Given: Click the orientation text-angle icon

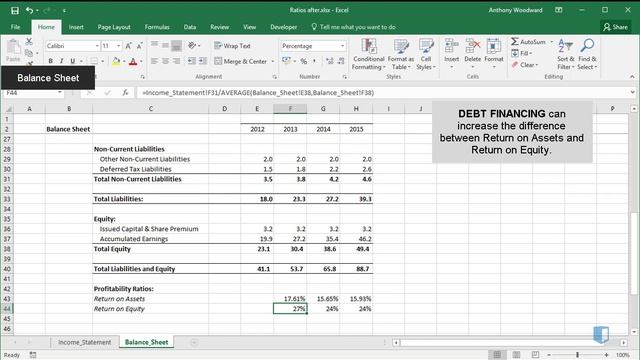Looking at the screenshot, I should pyautogui.click(x=192, y=46).
